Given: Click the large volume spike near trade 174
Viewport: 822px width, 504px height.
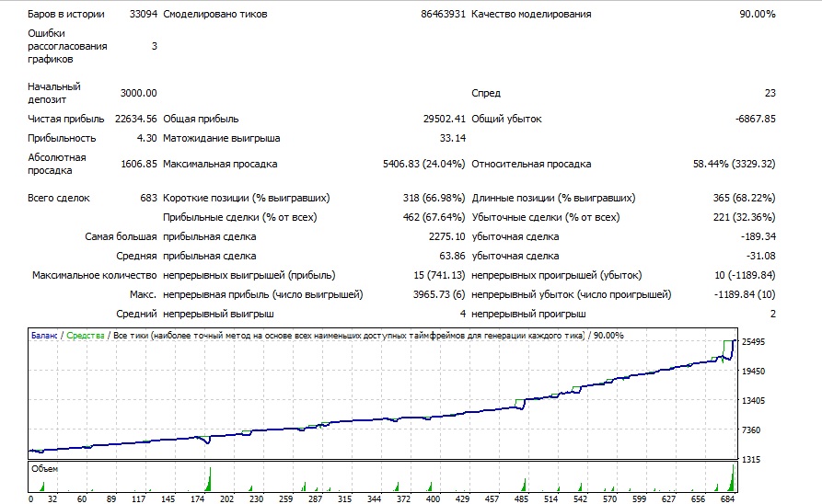Looking at the screenshot, I should [x=209, y=479].
